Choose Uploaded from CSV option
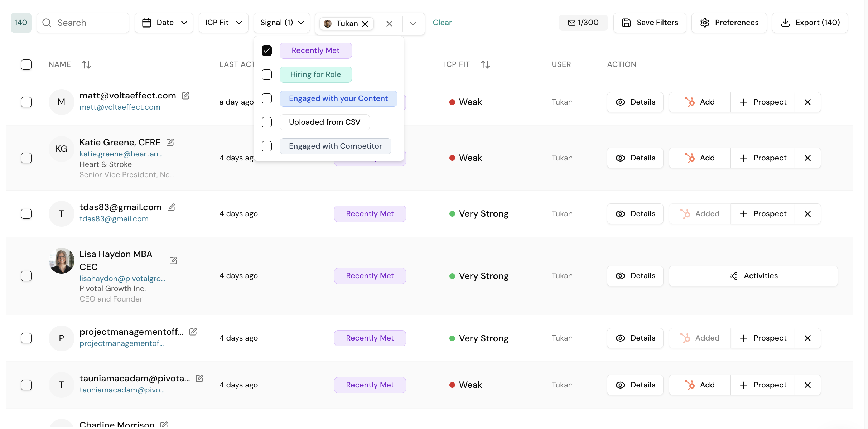This screenshot has width=868, height=429. pos(324,122)
